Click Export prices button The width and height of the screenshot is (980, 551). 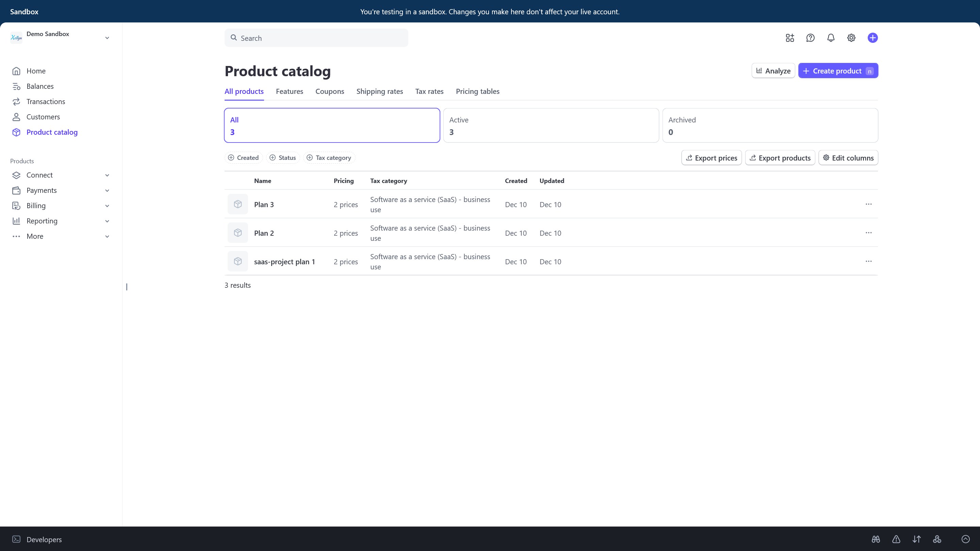(712, 158)
